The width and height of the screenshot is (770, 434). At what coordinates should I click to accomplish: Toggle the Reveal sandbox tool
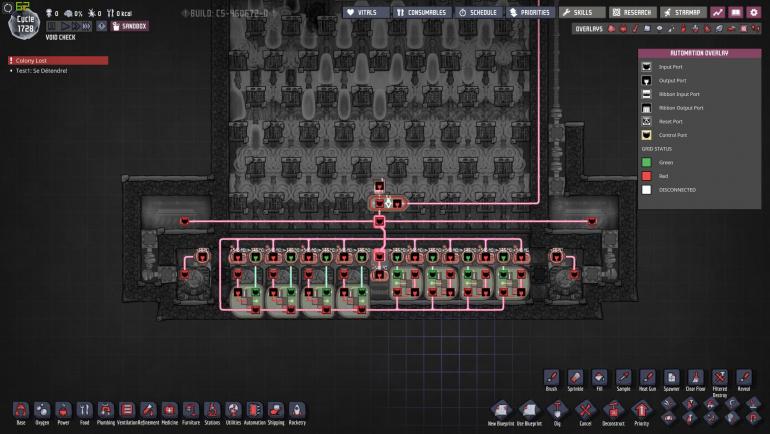point(743,378)
